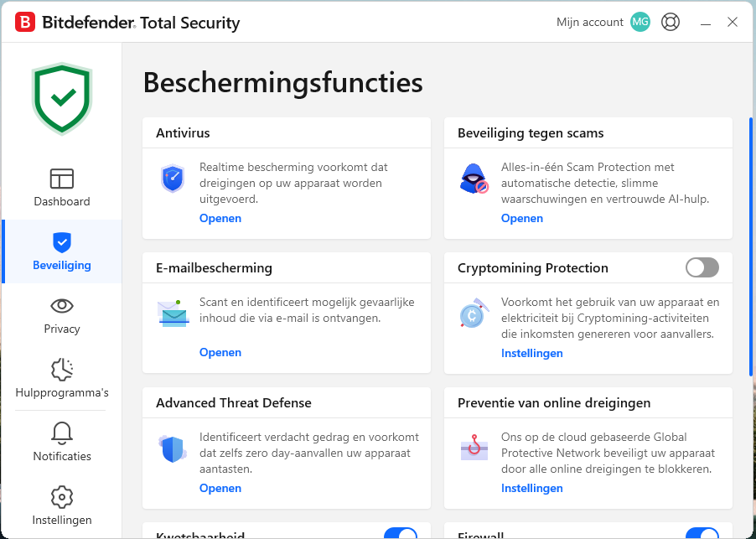
Task: Go to the Dashboard tab
Action: 62,188
